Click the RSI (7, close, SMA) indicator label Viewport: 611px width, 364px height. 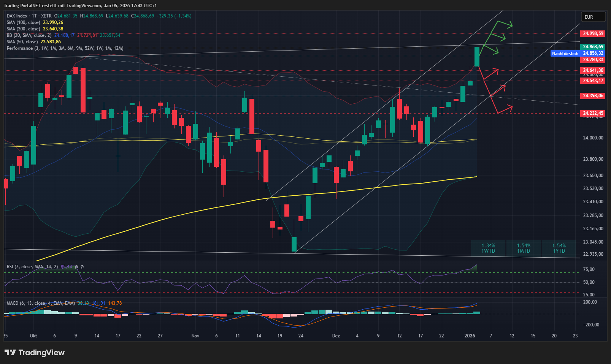pos(32,267)
